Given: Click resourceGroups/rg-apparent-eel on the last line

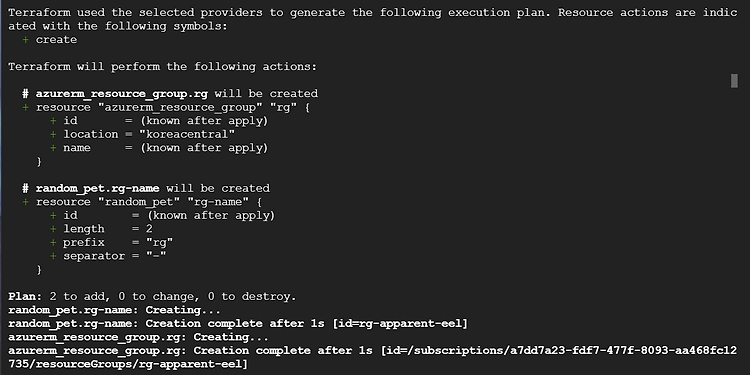Looking at the screenshot, I should coord(140,364).
